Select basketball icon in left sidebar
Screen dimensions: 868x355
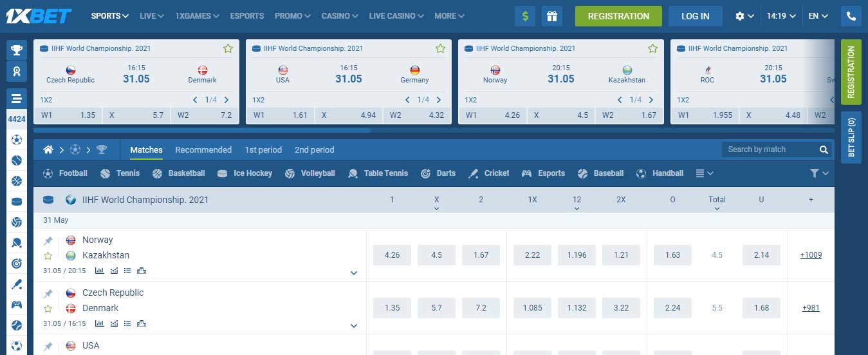17,181
